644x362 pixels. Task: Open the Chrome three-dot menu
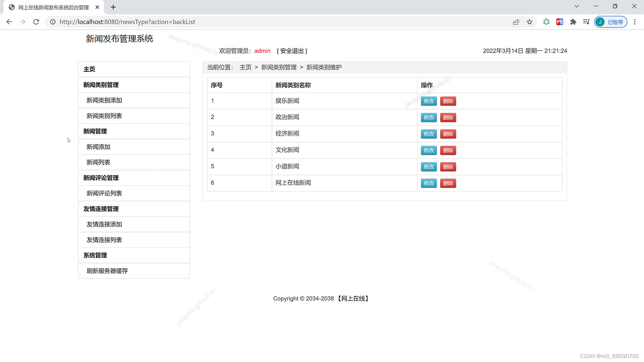635,22
